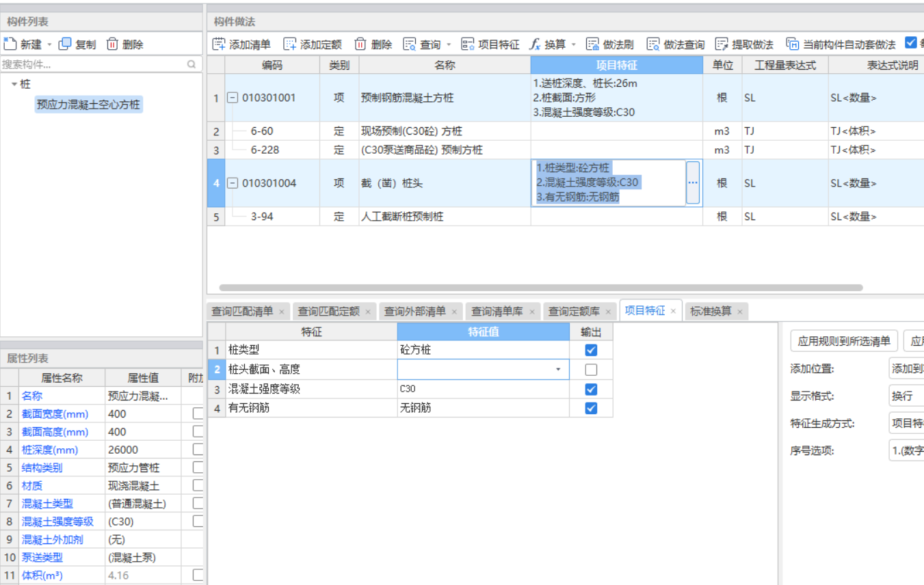This screenshot has width=924, height=585.
Task: Click the ellipsis button in 截(凿)桩头 feature cell
Action: pos(693,183)
